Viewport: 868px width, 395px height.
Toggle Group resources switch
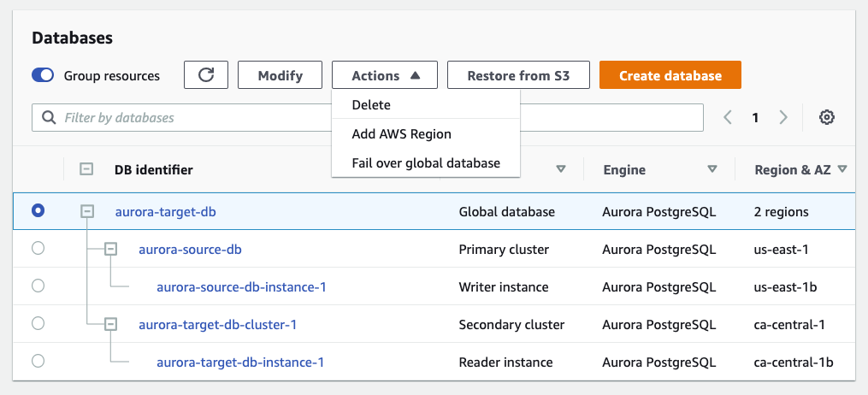(43, 75)
